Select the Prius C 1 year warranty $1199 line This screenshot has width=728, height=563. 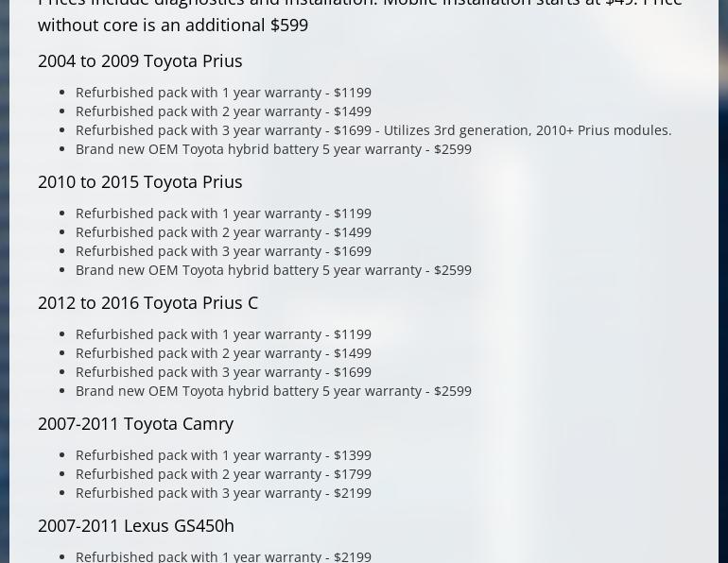(x=223, y=334)
